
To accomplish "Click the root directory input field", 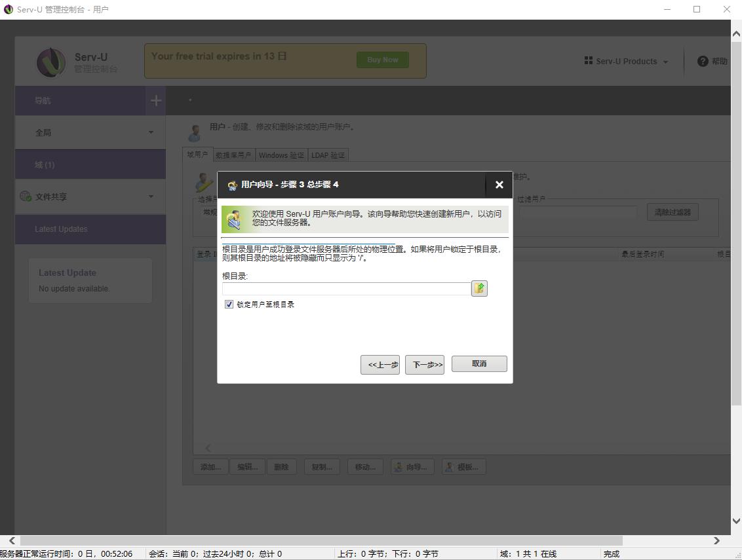I will coord(346,289).
